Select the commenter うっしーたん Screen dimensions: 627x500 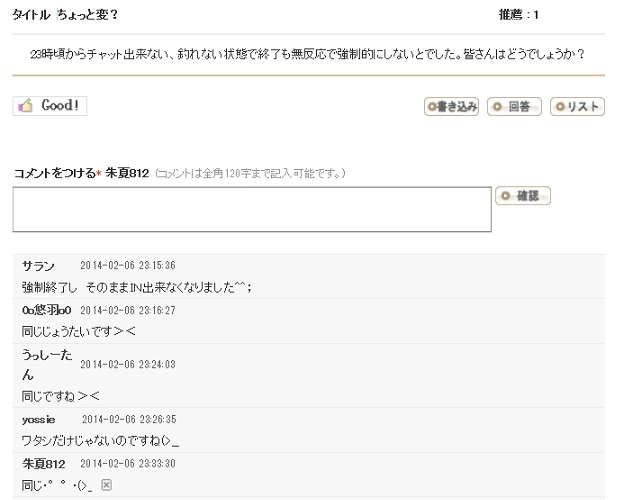[x=45, y=364]
